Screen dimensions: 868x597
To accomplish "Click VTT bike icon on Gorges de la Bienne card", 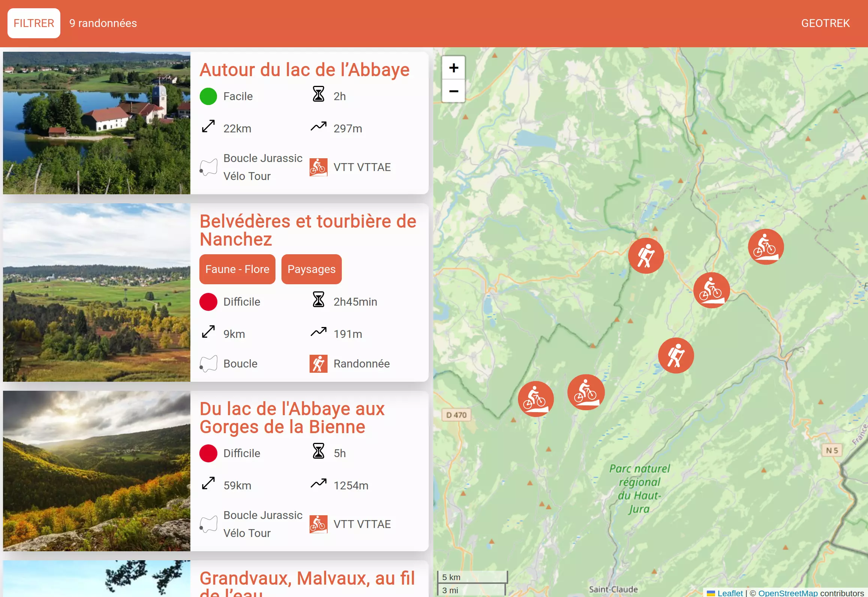I will 319,524.
